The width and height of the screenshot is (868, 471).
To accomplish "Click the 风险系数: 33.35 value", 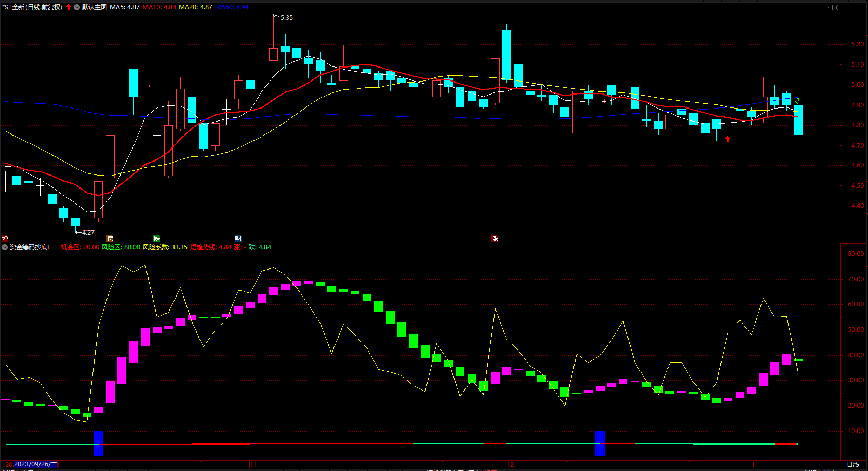I will click(x=165, y=247).
